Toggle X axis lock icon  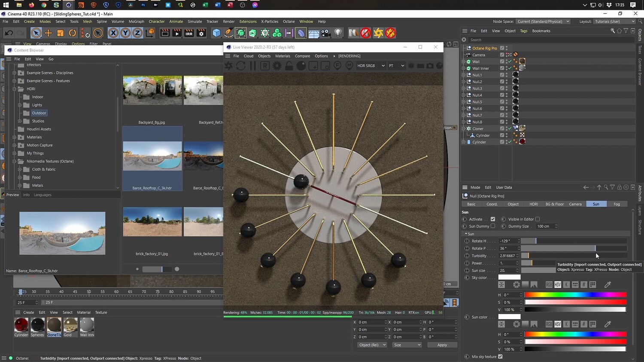pyautogui.click(x=113, y=33)
